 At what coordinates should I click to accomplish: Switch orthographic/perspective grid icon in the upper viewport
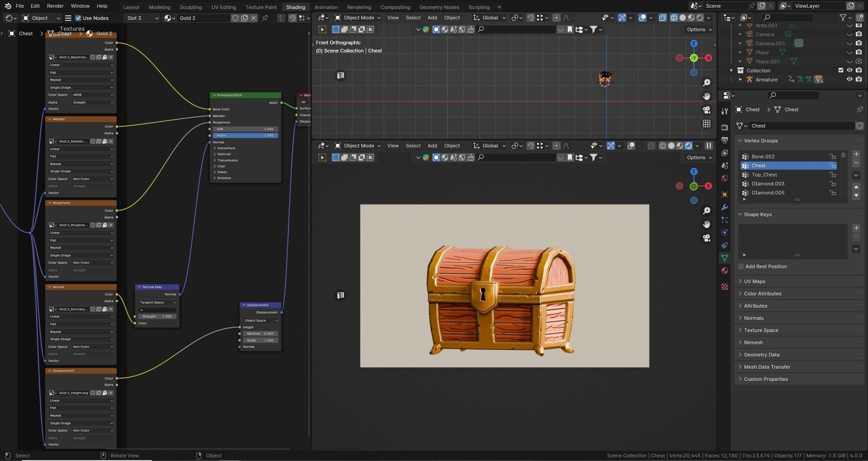click(707, 124)
